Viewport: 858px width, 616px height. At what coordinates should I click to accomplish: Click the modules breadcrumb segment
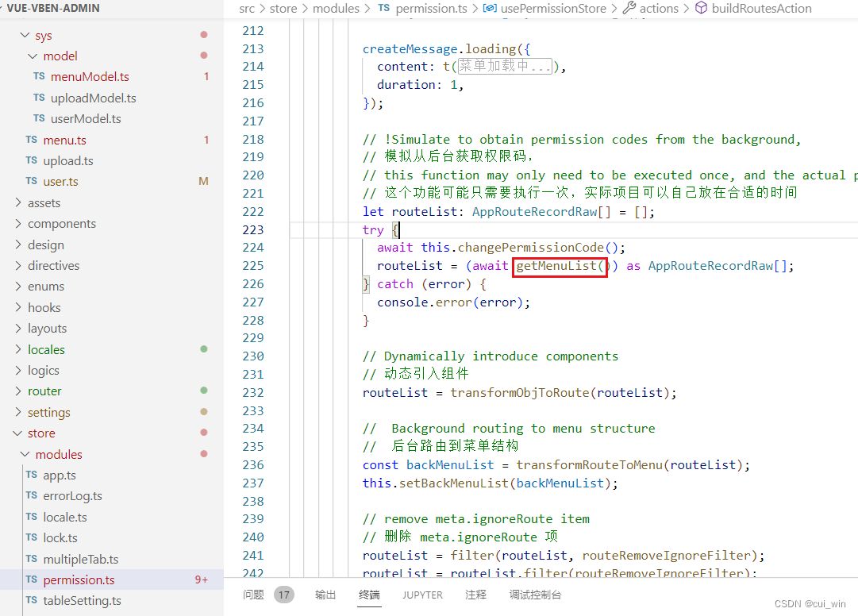coord(336,8)
